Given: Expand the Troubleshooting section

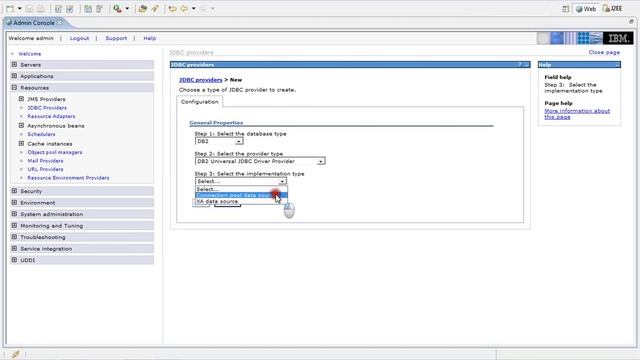Looking at the screenshot, I should [14, 237].
